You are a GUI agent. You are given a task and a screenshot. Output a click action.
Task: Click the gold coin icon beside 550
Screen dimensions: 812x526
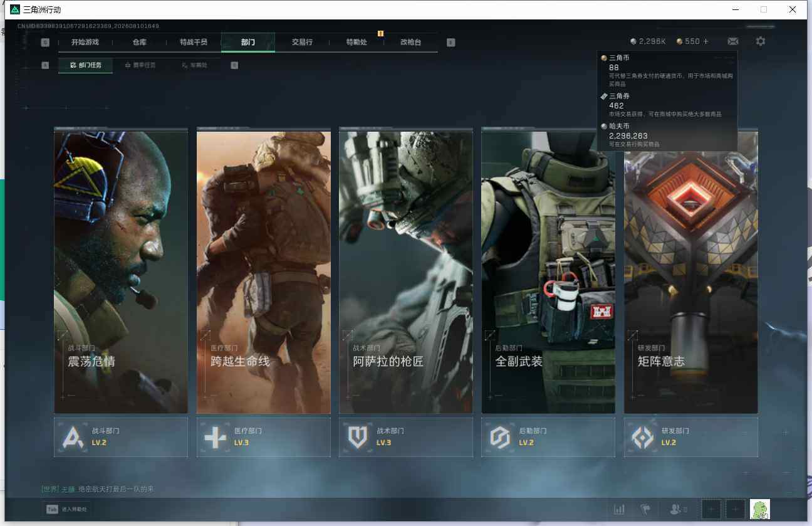coord(680,41)
